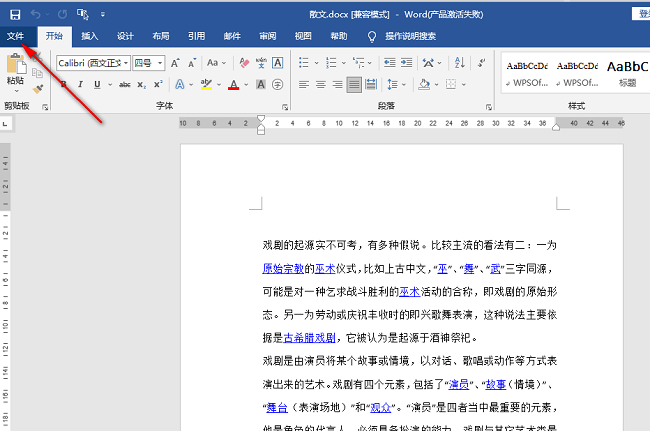Click the Undo arrow icon
650x431 pixels.
point(36,15)
